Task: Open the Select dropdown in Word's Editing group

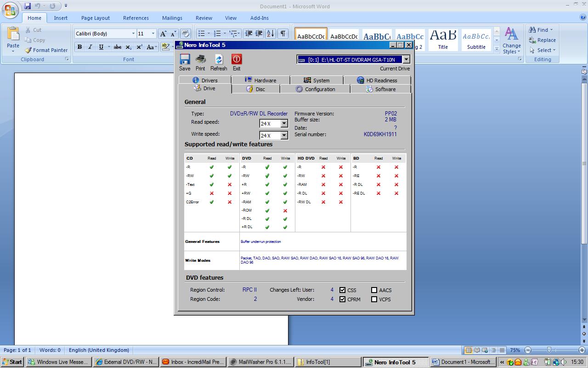Action: click(x=543, y=50)
